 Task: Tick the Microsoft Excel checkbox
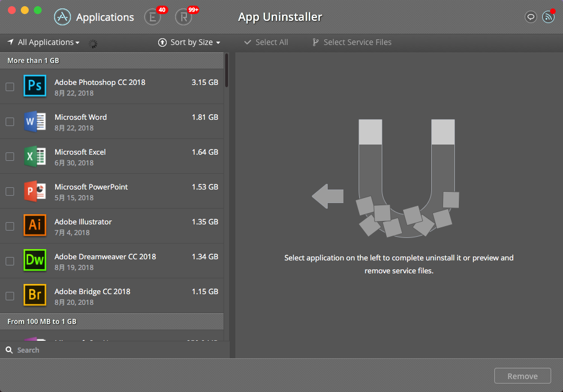pyautogui.click(x=10, y=156)
